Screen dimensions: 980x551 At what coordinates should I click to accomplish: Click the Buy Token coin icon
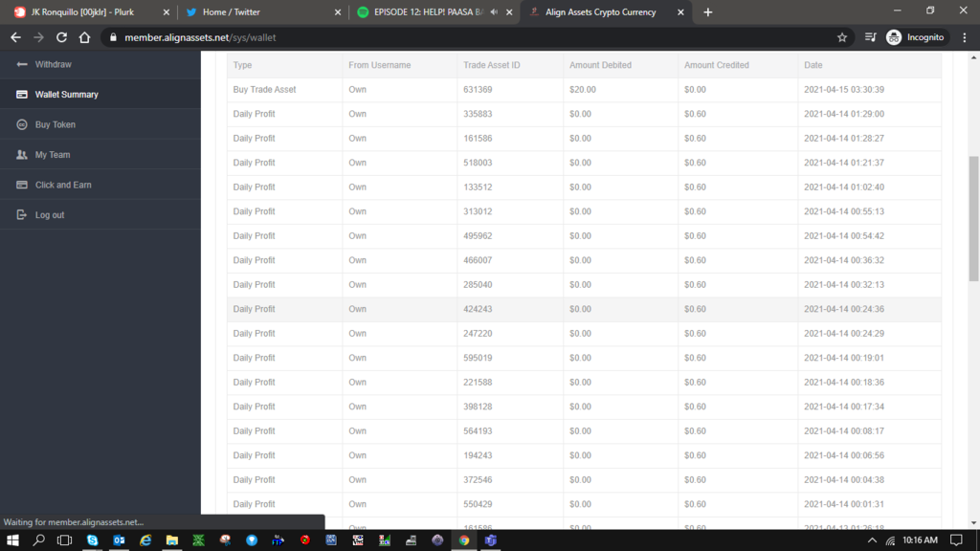22,124
